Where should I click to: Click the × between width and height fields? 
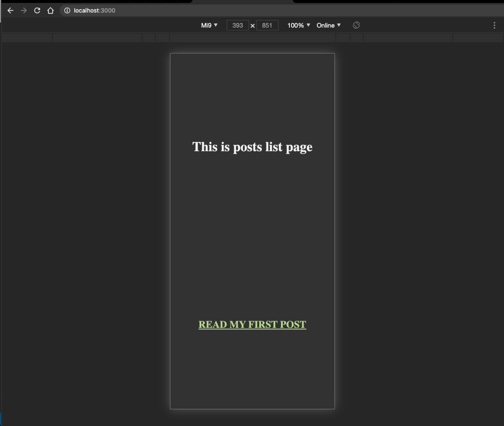[x=252, y=25]
